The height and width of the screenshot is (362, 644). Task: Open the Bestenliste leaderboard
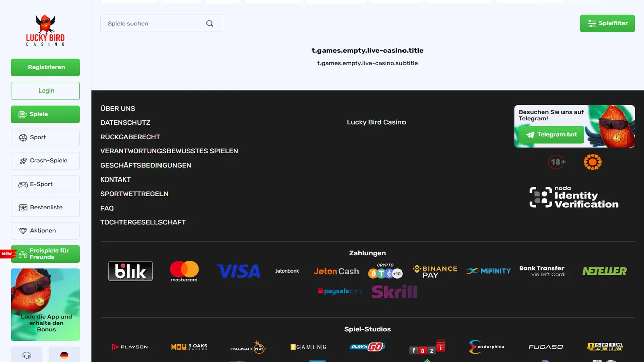45,207
